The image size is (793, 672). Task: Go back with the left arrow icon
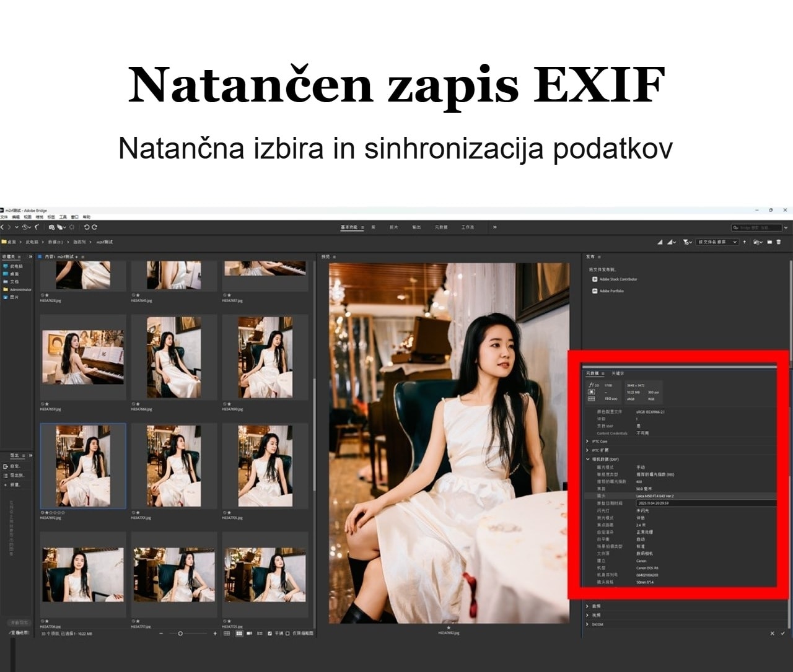2,227
